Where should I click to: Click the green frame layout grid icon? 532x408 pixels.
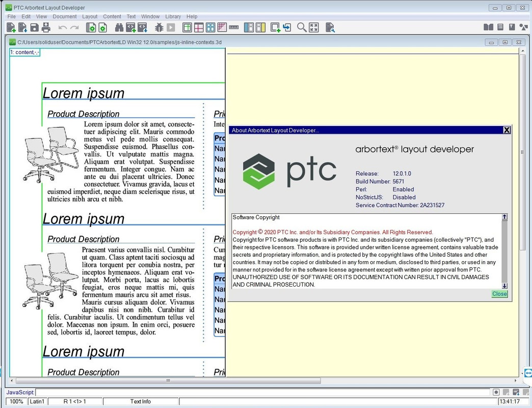[187, 28]
